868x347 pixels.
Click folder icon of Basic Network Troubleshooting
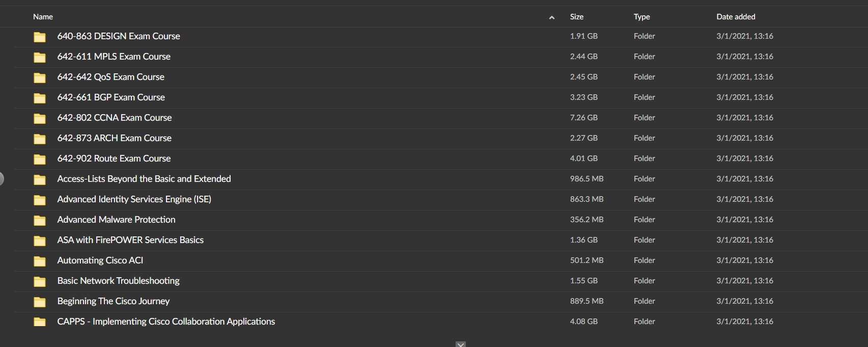pos(40,281)
